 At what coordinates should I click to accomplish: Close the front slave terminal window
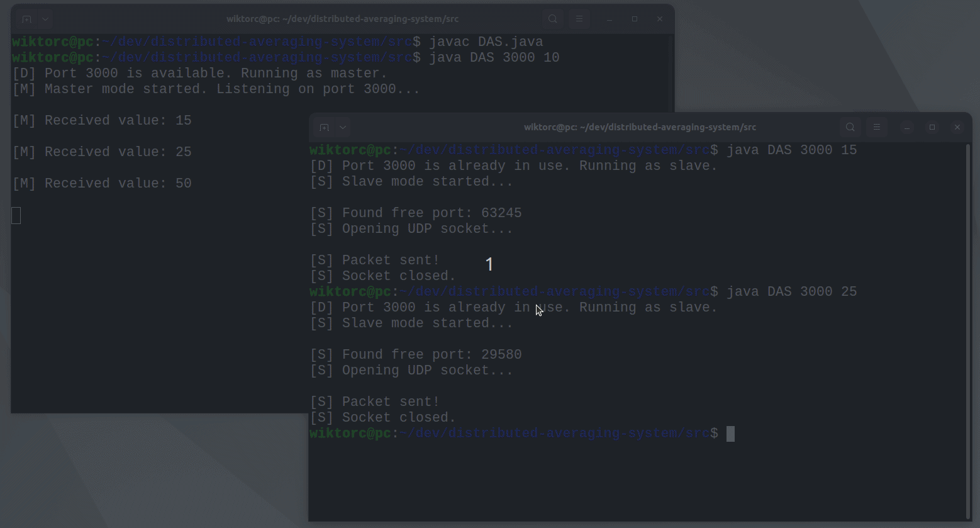tap(957, 127)
